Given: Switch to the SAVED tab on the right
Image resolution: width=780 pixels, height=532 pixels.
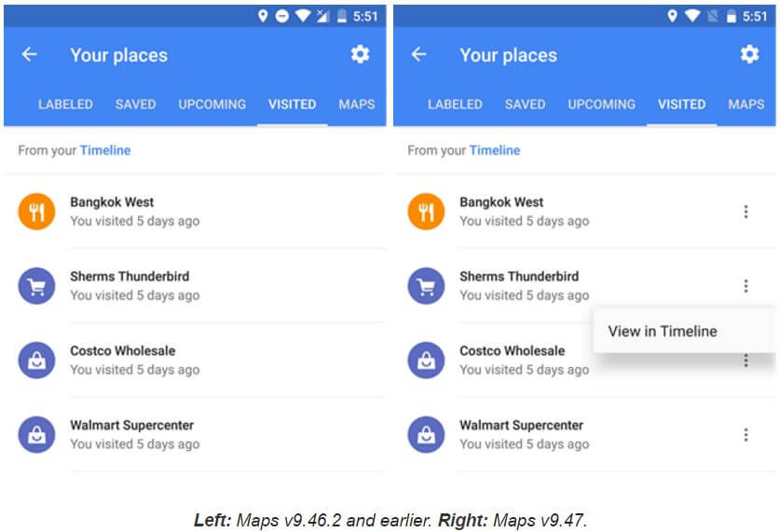Looking at the screenshot, I should pyautogui.click(x=525, y=104).
